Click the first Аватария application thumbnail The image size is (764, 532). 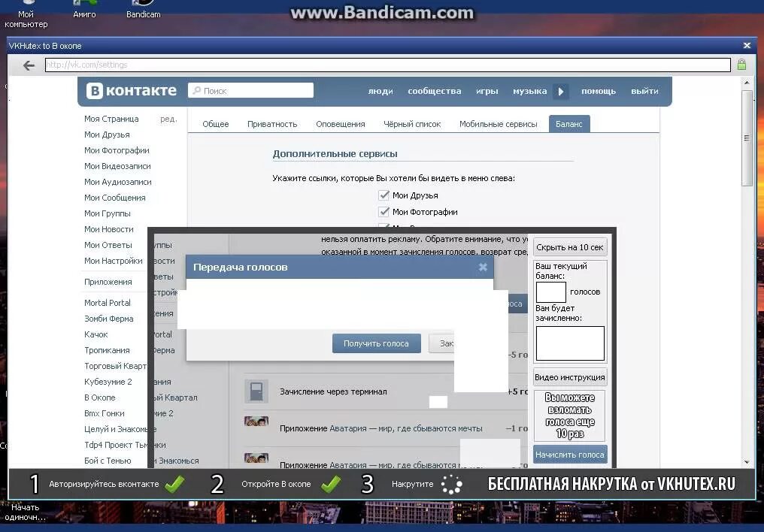[256, 422]
